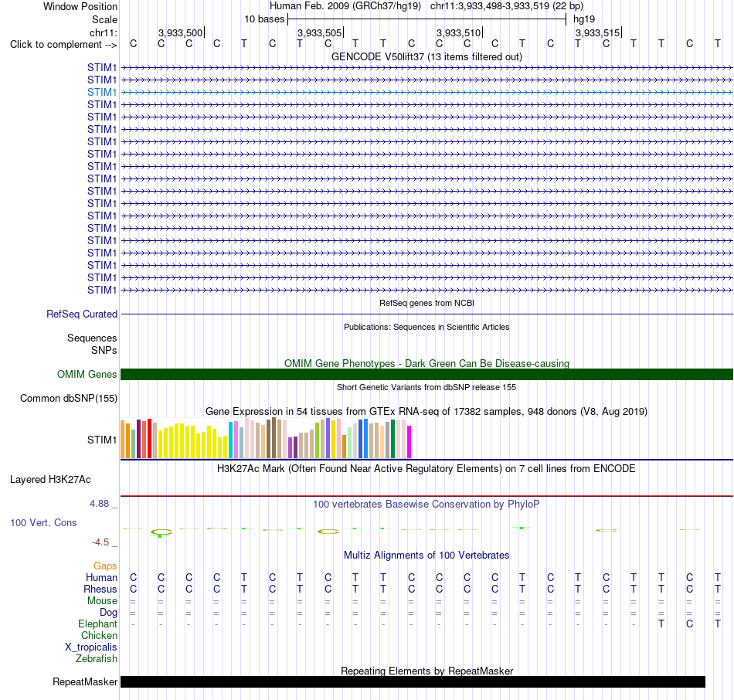Click the C base in the Elephant row
The width and height of the screenshot is (734, 700).
click(689, 624)
